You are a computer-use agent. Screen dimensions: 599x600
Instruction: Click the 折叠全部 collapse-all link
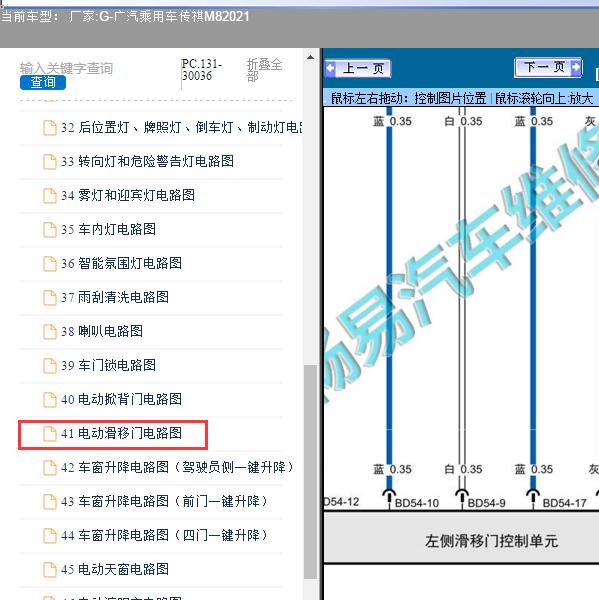(264, 70)
